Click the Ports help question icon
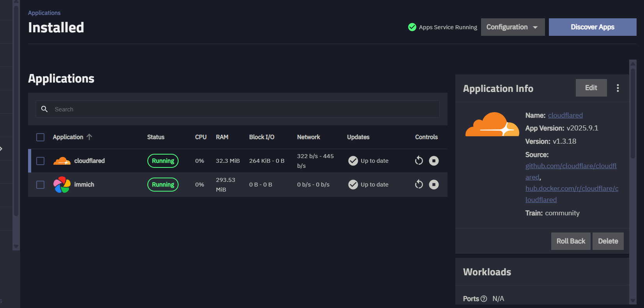Viewport: 644px width, 308px height. pyautogui.click(x=484, y=299)
